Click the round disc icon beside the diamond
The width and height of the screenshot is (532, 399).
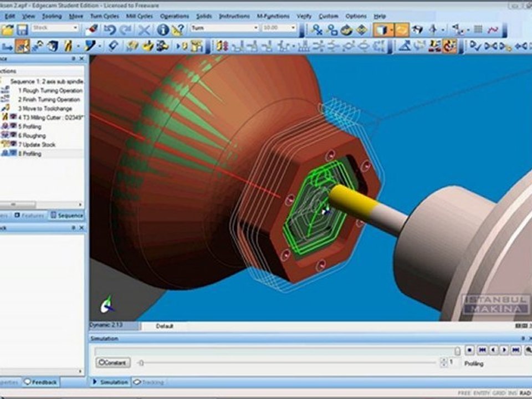[346, 30]
